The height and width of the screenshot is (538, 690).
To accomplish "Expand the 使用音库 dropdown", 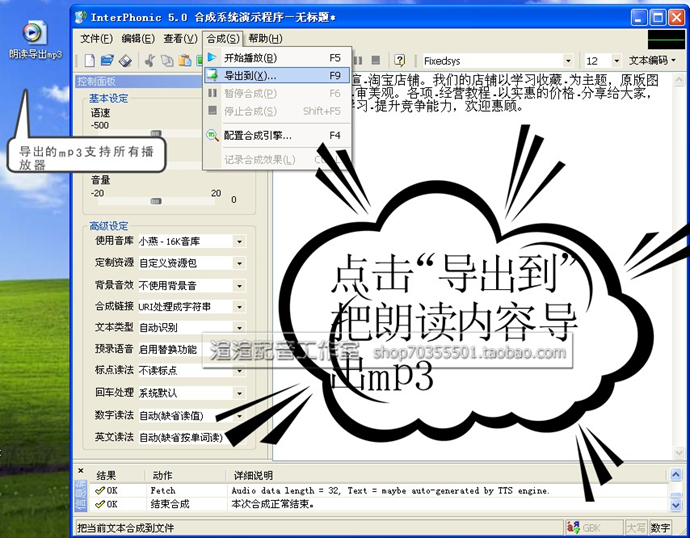I will pyautogui.click(x=239, y=242).
